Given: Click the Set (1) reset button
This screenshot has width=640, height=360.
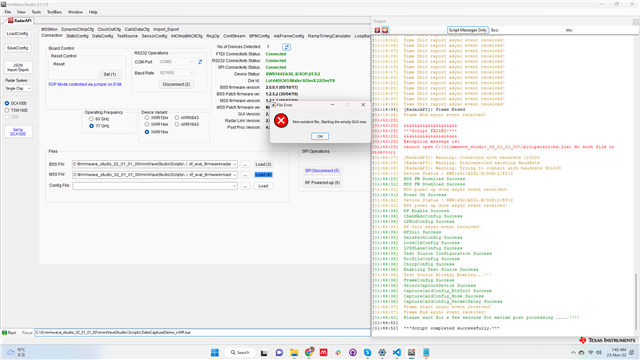Looking at the screenshot, I should (109, 74).
